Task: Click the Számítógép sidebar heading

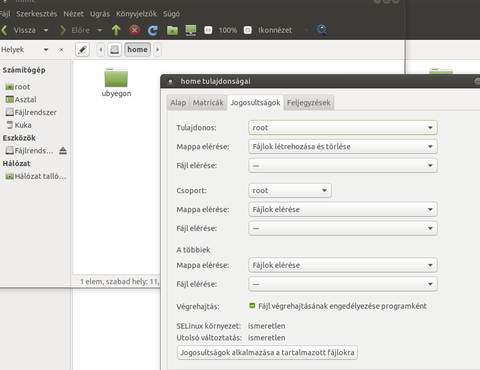Action: pos(24,70)
